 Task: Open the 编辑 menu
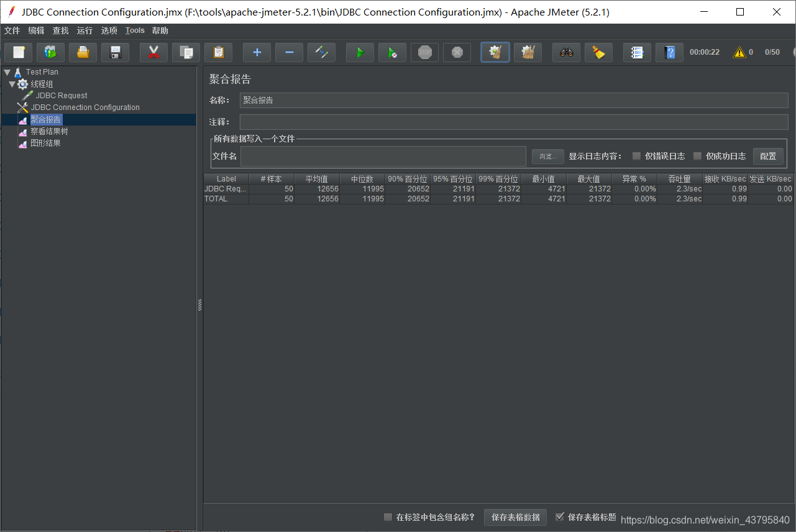click(36, 30)
